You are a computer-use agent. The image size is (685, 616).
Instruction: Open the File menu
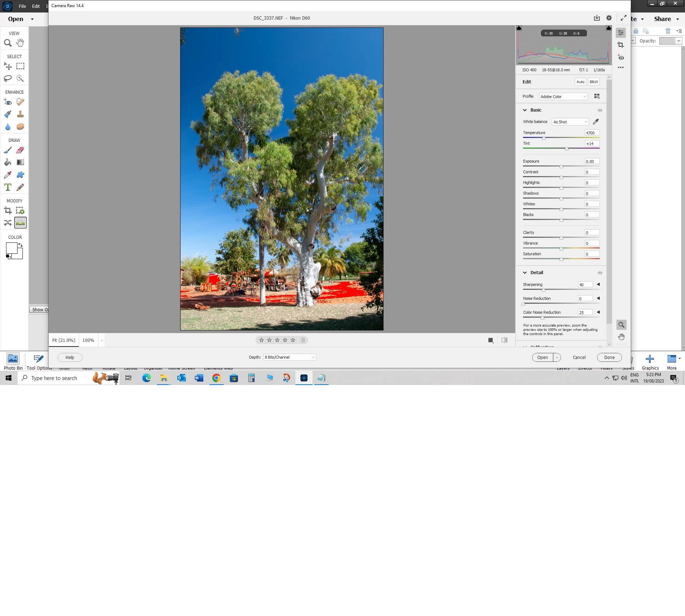pyautogui.click(x=22, y=6)
